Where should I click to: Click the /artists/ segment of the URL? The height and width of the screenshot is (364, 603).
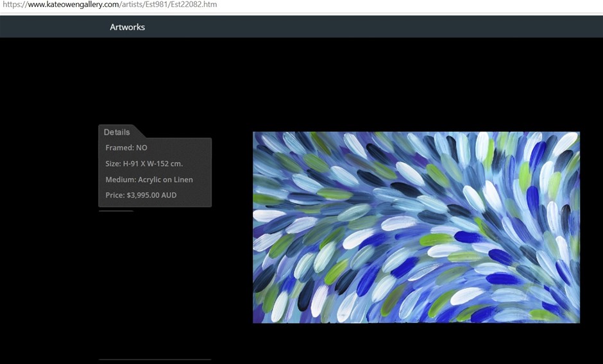(132, 4)
